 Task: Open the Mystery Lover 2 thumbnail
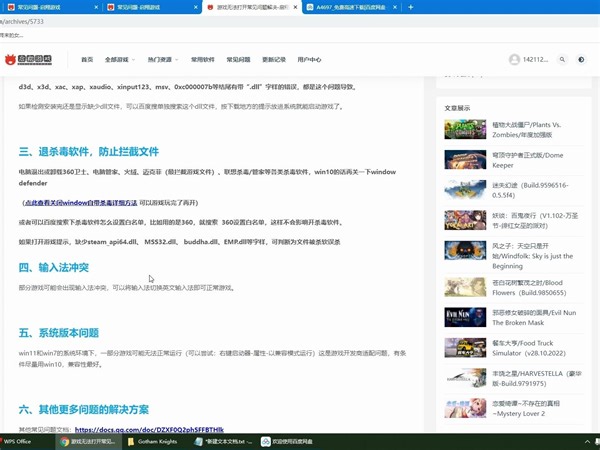tap(465, 408)
